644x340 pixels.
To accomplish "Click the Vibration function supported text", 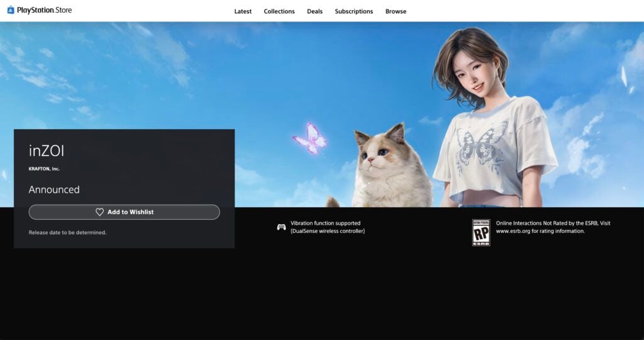I will coord(327,227).
